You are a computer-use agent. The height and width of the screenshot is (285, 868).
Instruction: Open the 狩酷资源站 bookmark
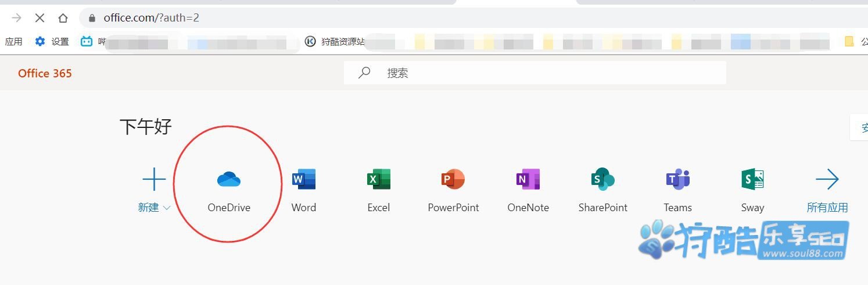pyautogui.click(x=335, y=41)
